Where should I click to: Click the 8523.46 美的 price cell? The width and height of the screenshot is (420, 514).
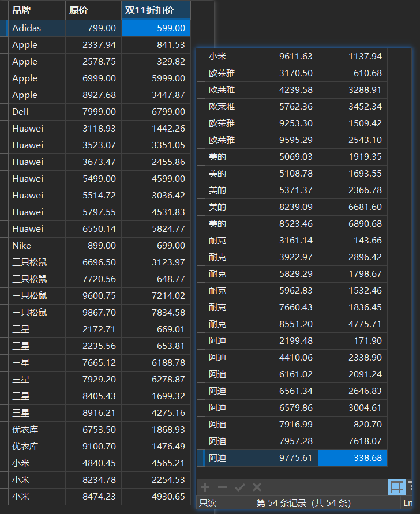click(x=290, y=224)
